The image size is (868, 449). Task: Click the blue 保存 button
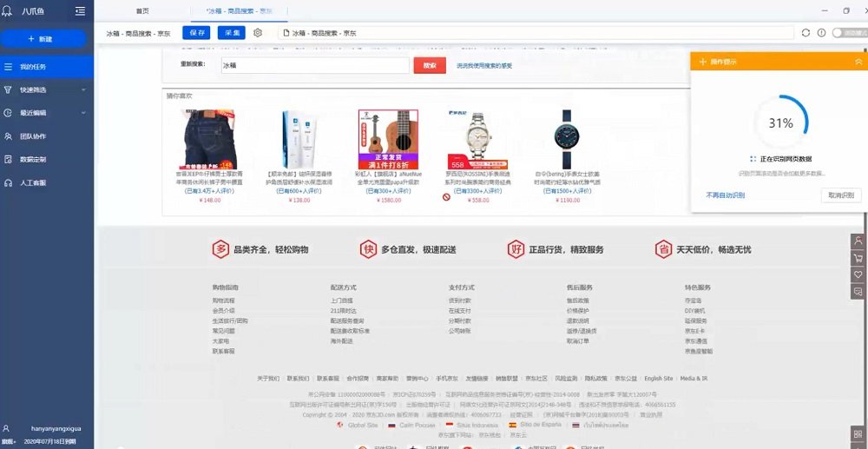pos(196,33)
